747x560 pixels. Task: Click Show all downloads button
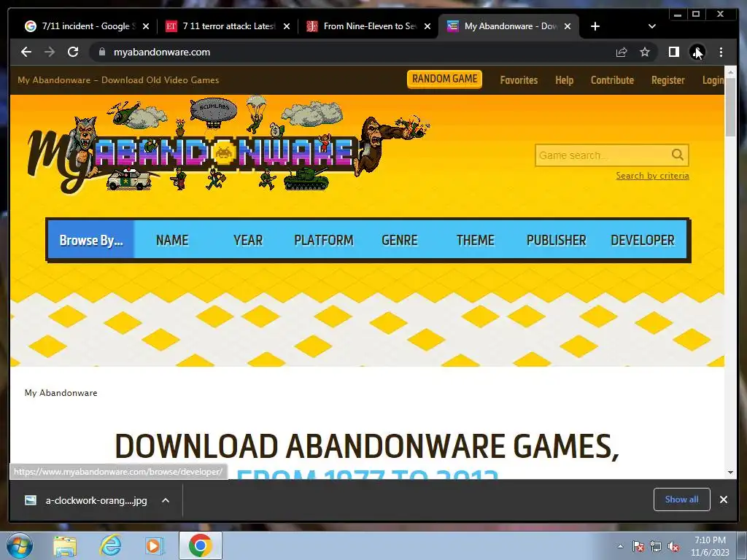point(682,499)
